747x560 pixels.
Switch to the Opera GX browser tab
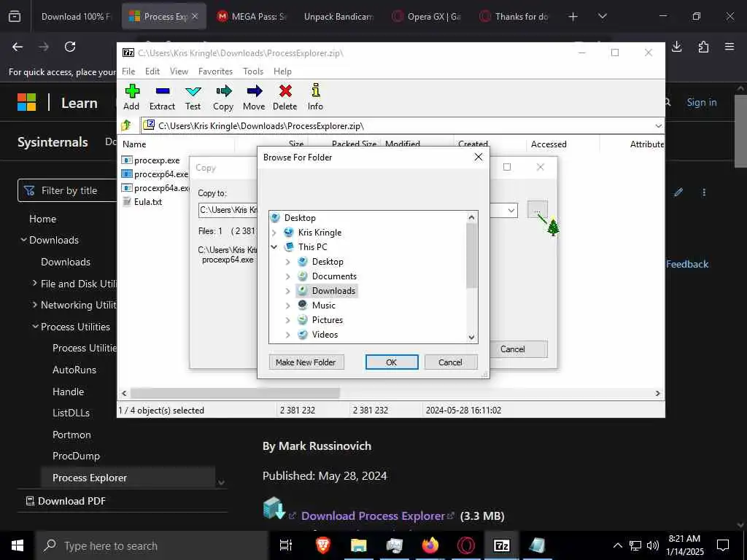click(x=426, y=16)
